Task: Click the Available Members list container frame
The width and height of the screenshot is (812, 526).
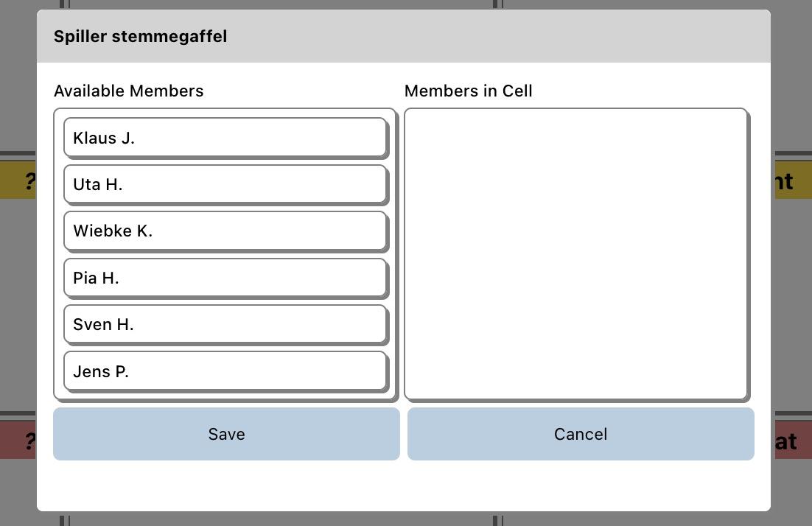Action: pos(59,254)
